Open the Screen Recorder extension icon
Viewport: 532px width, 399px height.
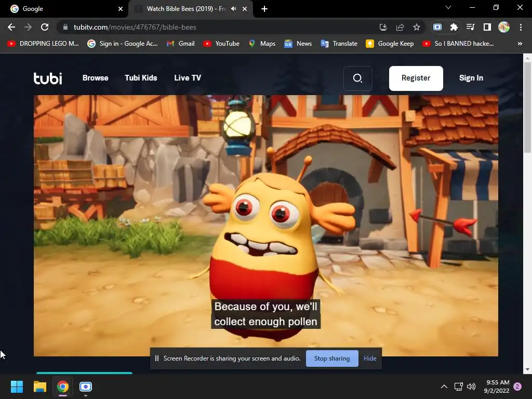(437, 27)
